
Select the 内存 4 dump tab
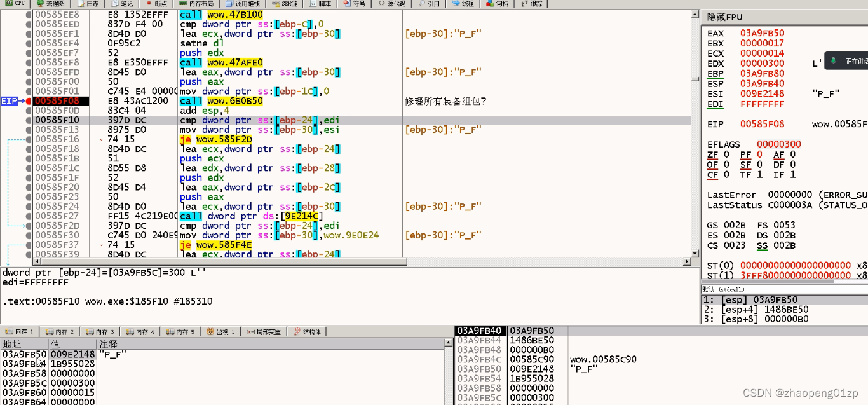pos(140,332)
